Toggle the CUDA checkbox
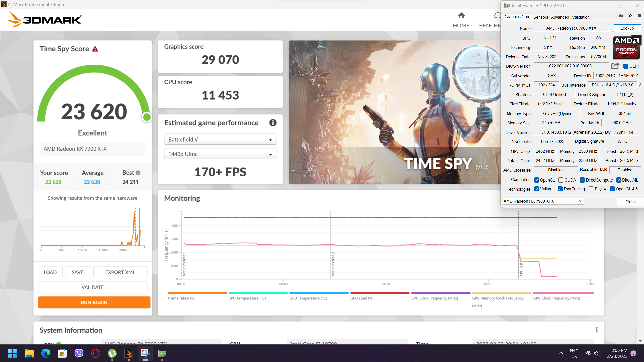The width and height of the screenshot is (644, 362). (x=561, y=180)
